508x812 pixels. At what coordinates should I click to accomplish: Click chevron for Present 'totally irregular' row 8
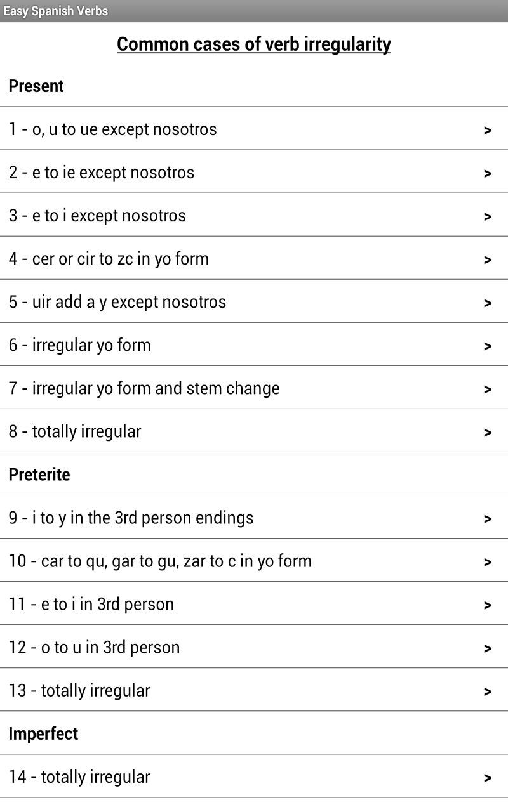(487, 432)
